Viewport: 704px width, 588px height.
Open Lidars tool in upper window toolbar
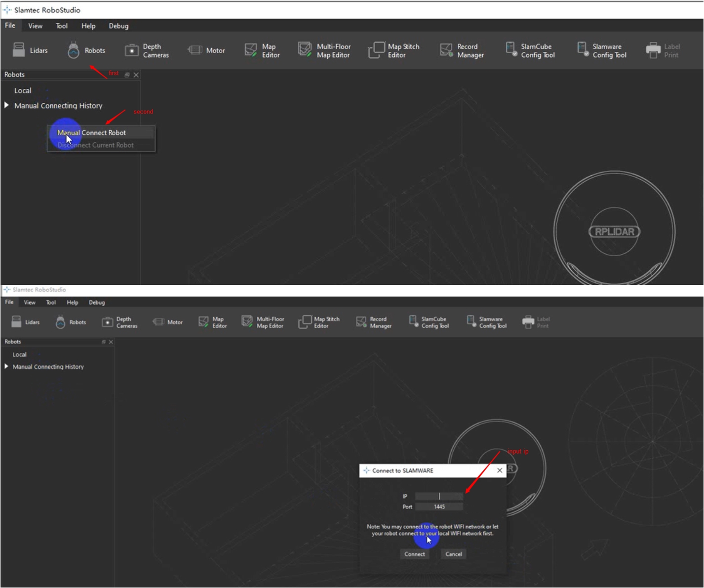(x=30, y=50)
